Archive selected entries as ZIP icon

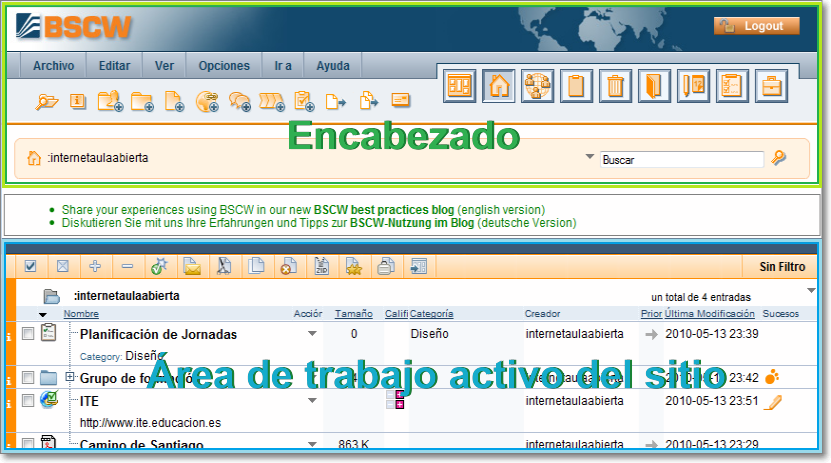point(322,266)
